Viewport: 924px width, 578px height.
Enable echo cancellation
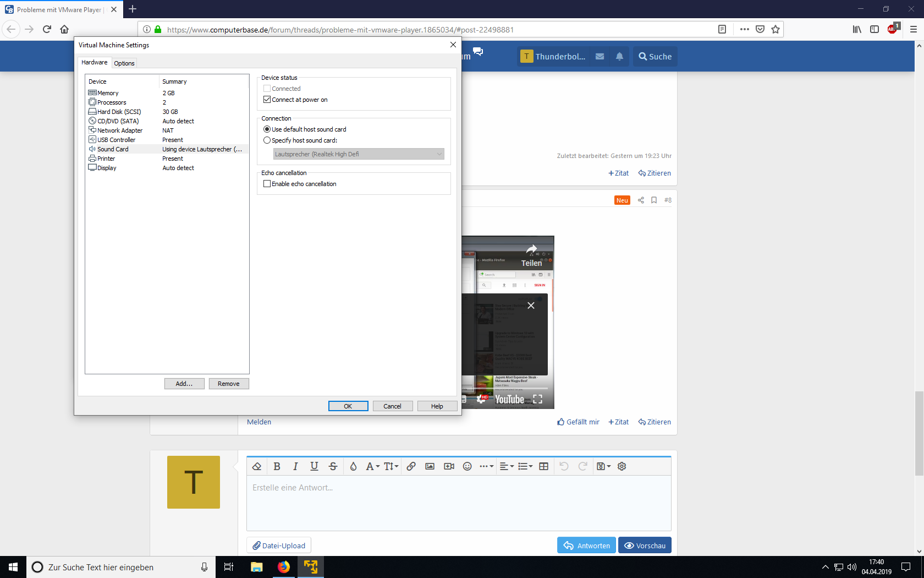[x=267, y=184]
